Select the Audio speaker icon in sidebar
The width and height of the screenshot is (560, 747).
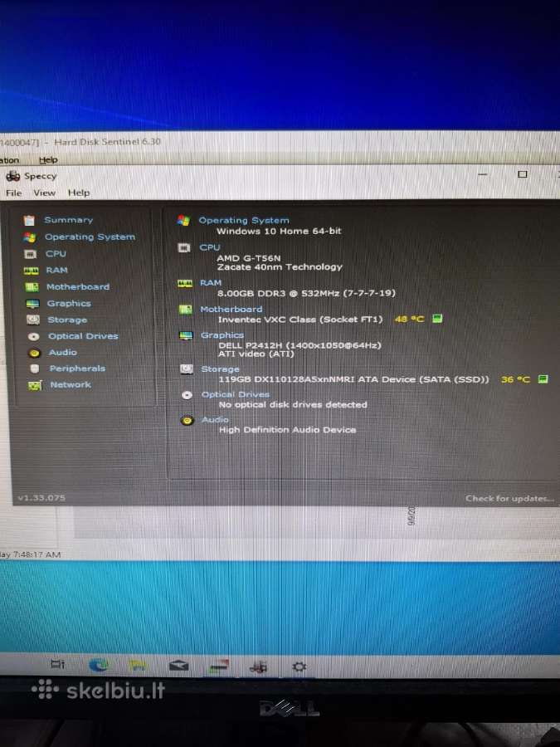pyautogui.click(x=34, y=353)
